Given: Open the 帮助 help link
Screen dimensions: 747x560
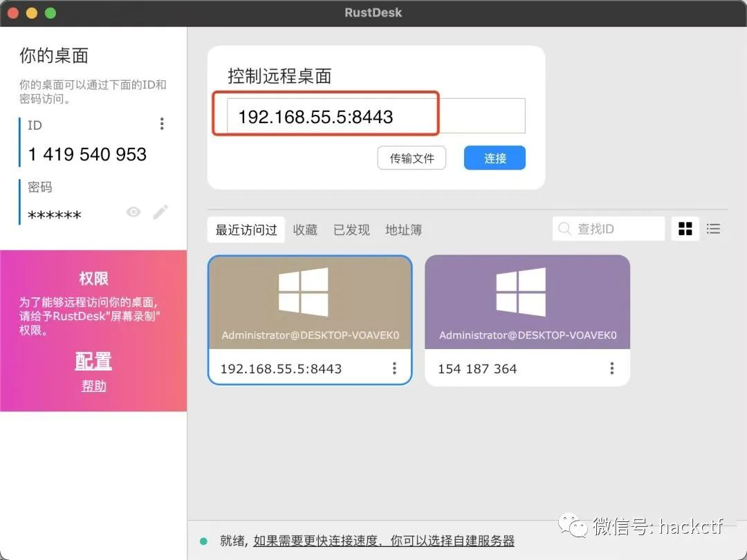Looking at the screenshot, I should [x=93, y=386].
